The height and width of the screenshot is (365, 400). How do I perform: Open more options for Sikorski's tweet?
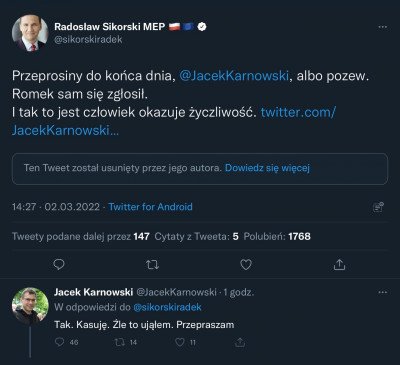[x=383, y=27]
